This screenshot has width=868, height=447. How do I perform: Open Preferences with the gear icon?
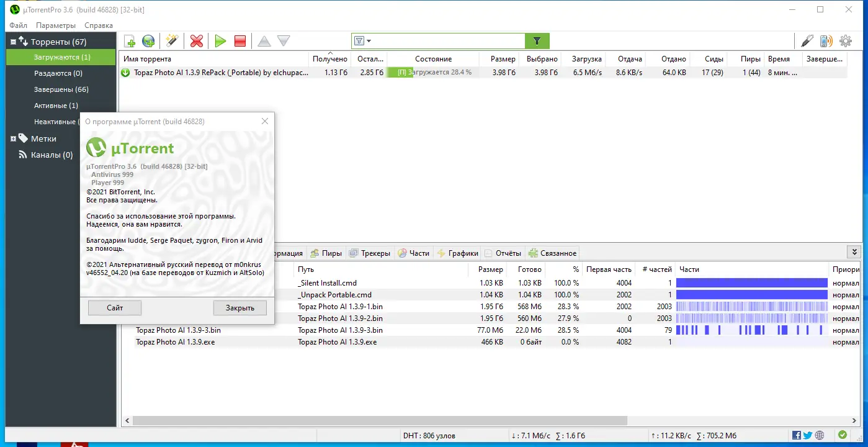[x=846, y=42]
